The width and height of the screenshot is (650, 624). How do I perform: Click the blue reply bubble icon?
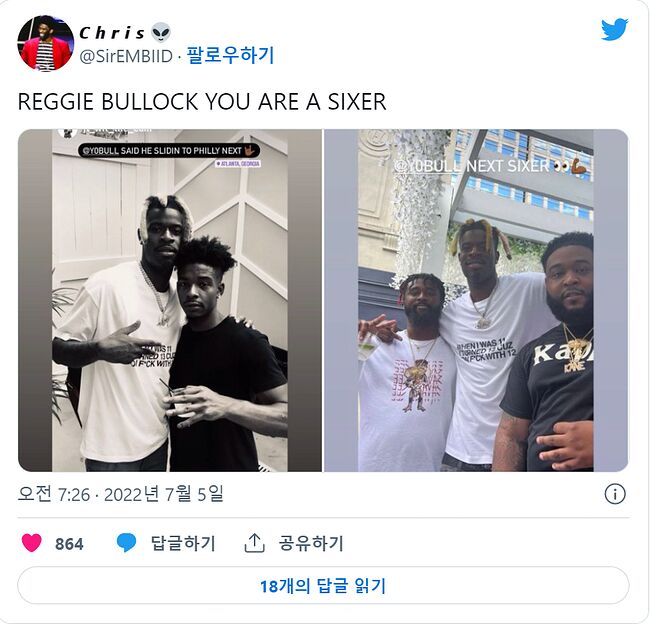(126, 543)
